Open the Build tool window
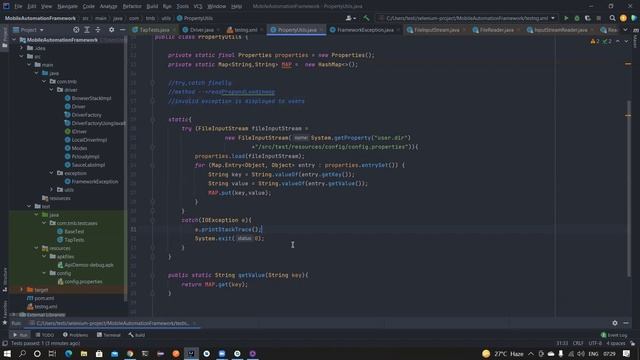Screen dimensions: 640x360 click(137, 335)
